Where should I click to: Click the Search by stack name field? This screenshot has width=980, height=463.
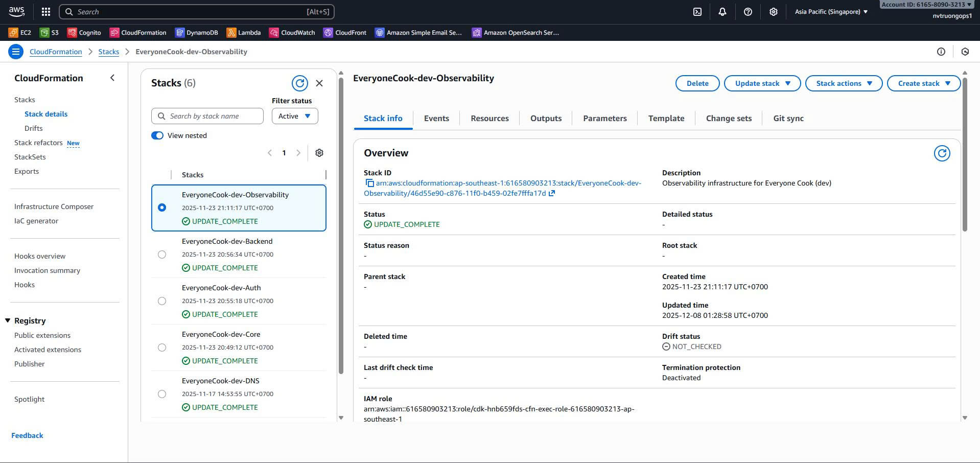point(207,116)
